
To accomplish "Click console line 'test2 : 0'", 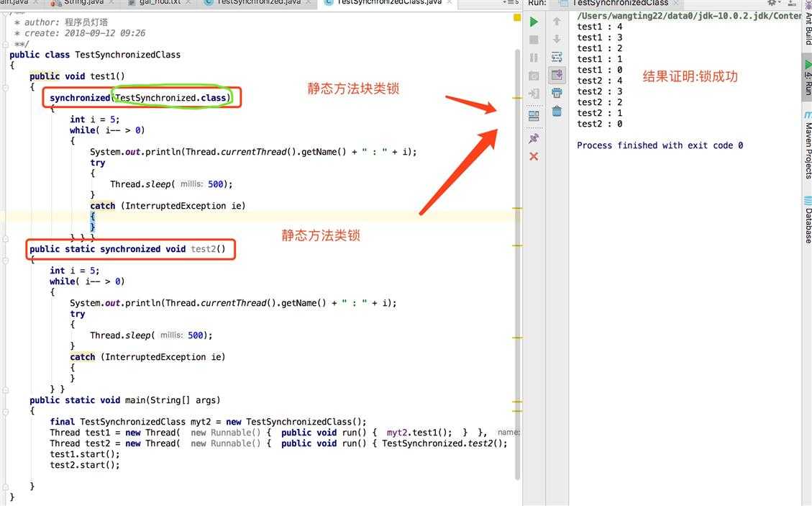I will tap(600, 123).
